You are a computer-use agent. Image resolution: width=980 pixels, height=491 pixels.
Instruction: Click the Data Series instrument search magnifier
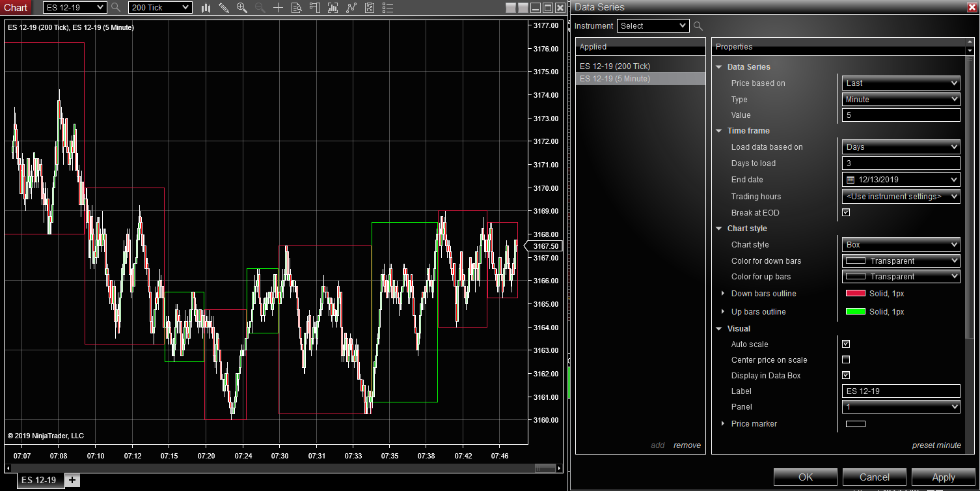tap(698, 26)
